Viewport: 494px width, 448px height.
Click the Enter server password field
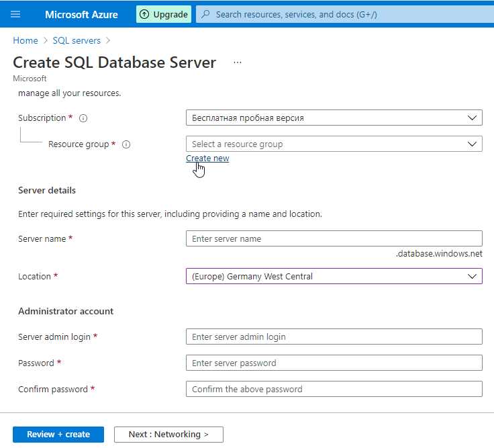(x=334, y=363)
